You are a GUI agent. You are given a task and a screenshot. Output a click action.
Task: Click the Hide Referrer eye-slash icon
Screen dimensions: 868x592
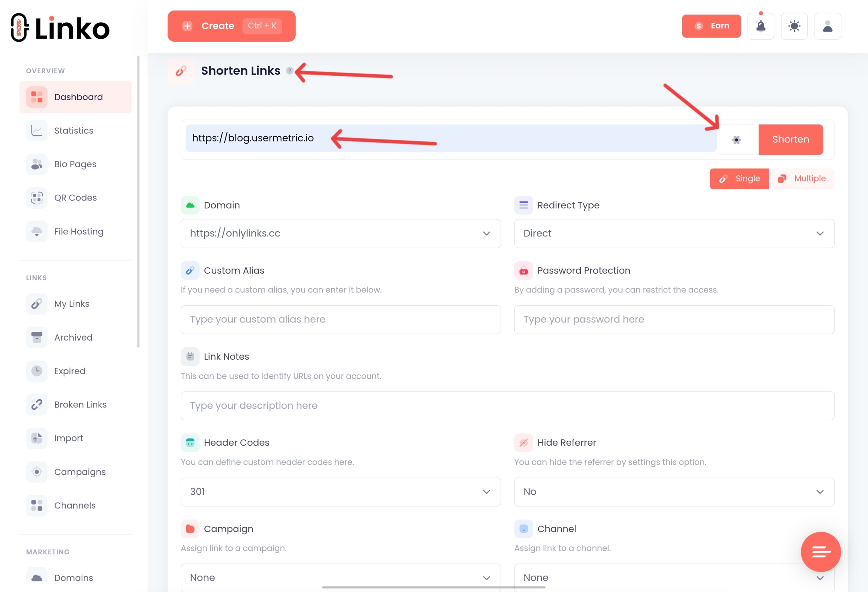[524, 442]
